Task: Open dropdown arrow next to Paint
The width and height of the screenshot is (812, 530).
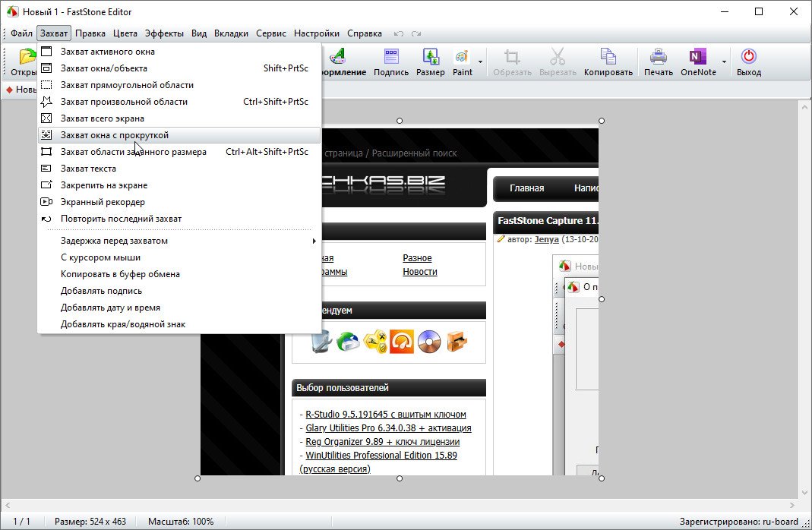Action: click(x=480, y=62)
